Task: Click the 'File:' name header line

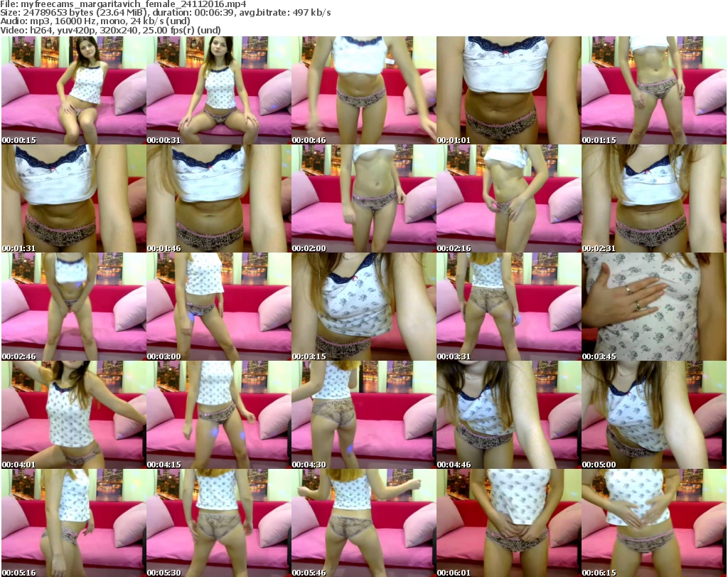Action: (123, 4)
